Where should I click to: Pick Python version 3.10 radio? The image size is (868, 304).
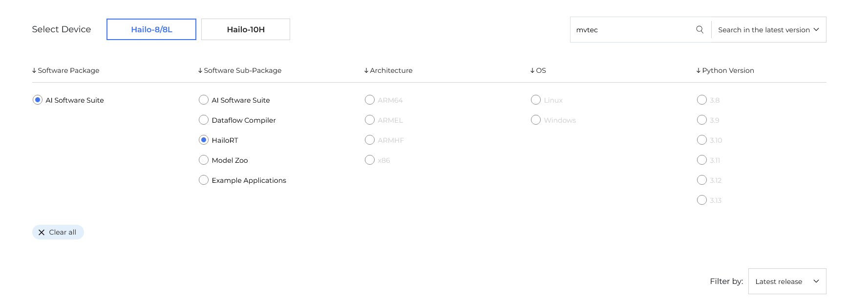coord(702,140)
